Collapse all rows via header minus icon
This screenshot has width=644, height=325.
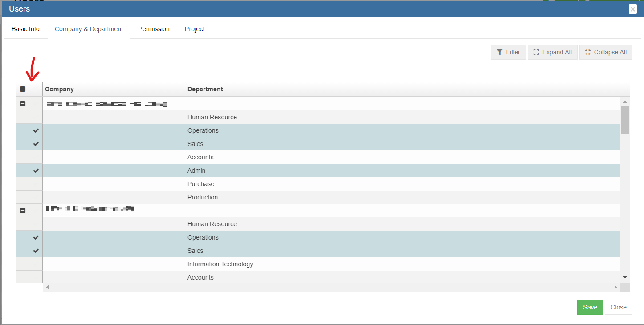pyautogui.click(x=23, y=89)
